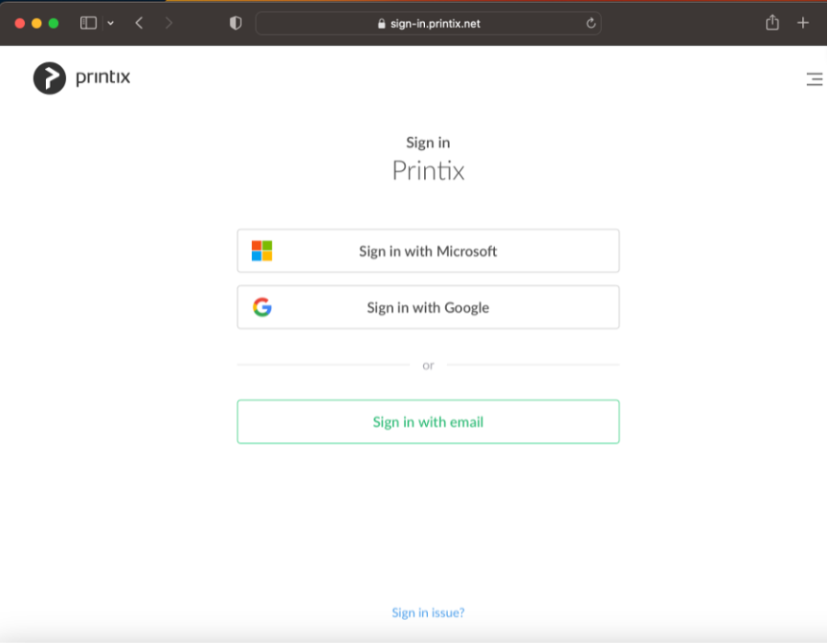Toggle the Safari sidebar icon
The image size is (828, 644).
click(88, 23)
